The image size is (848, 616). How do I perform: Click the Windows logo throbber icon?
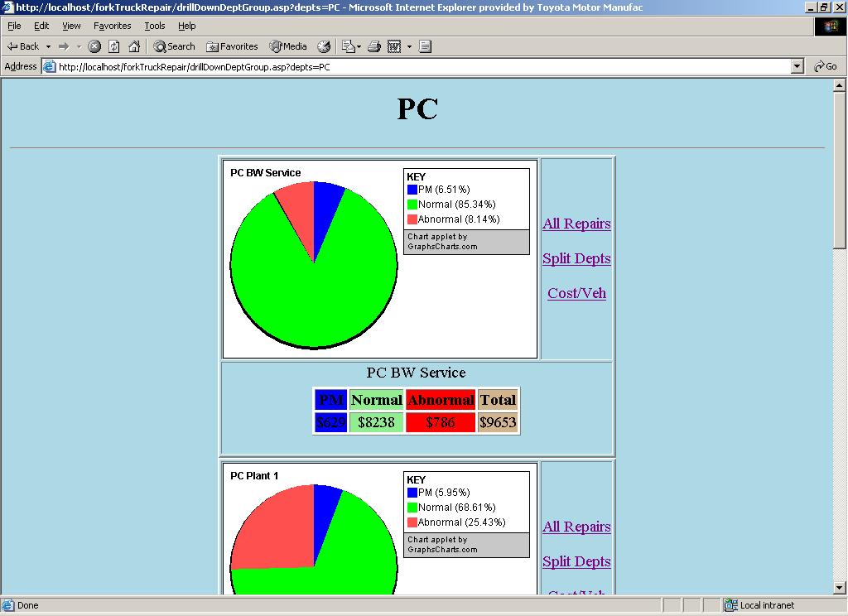(x=830, y=26)
